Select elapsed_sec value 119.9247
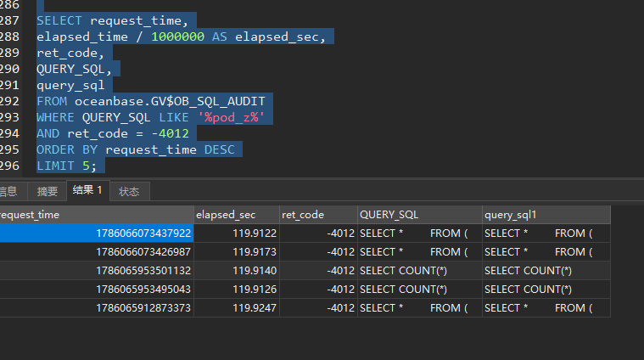This screenshot has height=360, width=644. [237, 308]
